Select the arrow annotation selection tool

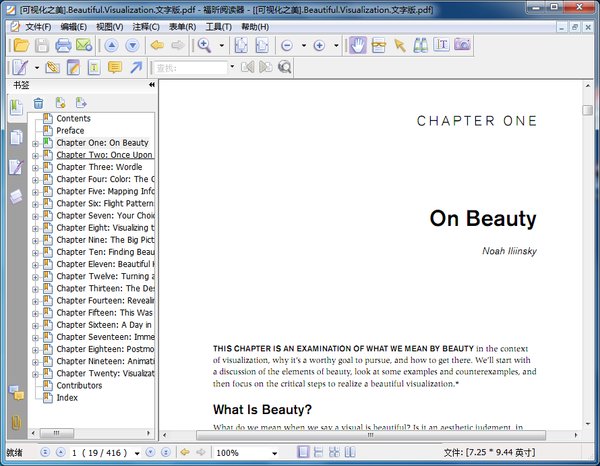[x=399, y=46]
